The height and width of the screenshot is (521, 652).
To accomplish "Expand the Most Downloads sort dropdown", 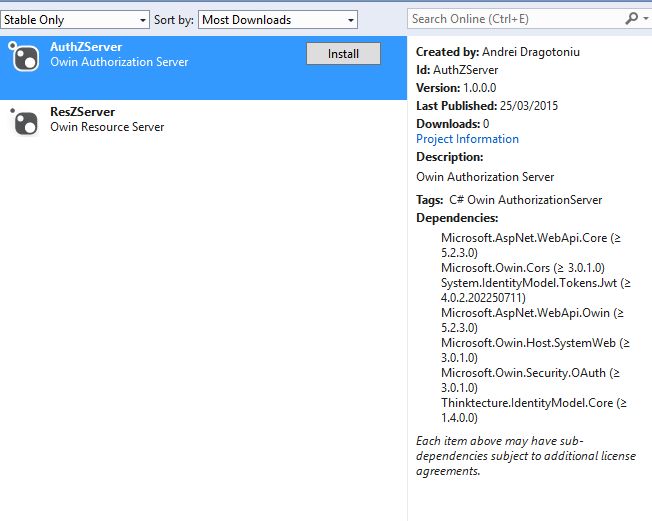I will pos(278,20).
